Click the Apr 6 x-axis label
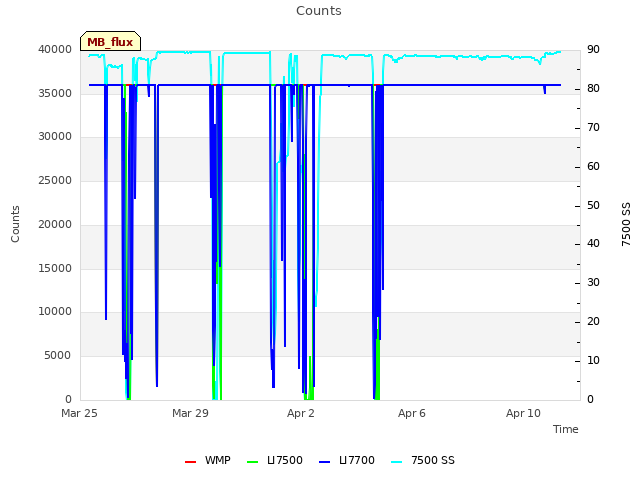This screenshot has height=480, width=640. pyautogui.click(x=412, y=413)
